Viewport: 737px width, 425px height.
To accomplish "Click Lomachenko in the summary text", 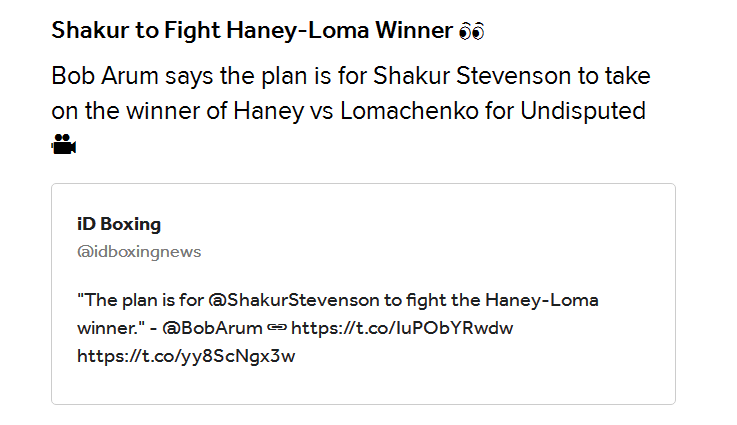I will tap(409, 112).
